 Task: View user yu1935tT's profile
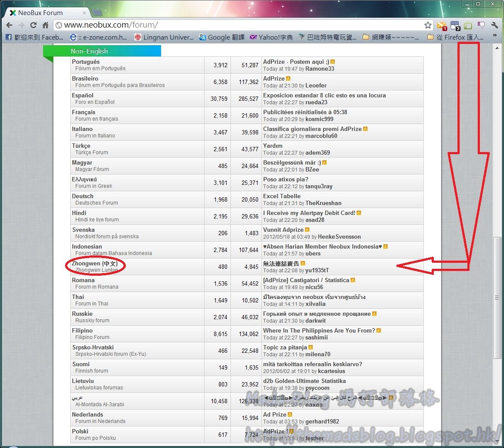317,270
